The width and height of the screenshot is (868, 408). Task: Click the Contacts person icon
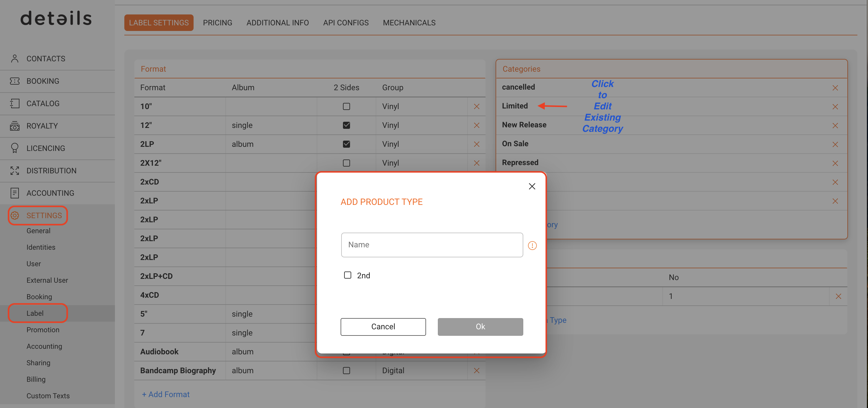tap(14, 59)
